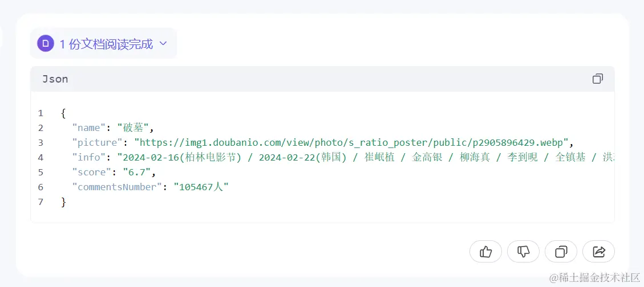Click the purple document icon
Screen dimensions: 644x287
46,43
